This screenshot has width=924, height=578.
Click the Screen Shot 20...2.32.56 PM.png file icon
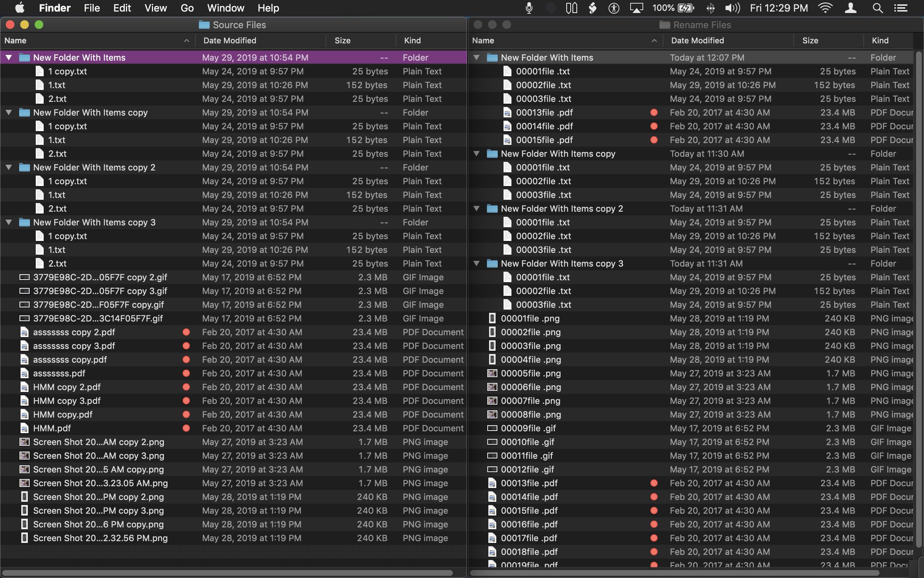coord(25,538)
